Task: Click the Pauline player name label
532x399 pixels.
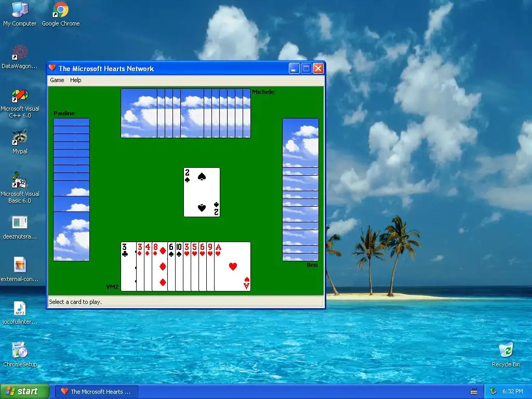Action: coord(64,113)
